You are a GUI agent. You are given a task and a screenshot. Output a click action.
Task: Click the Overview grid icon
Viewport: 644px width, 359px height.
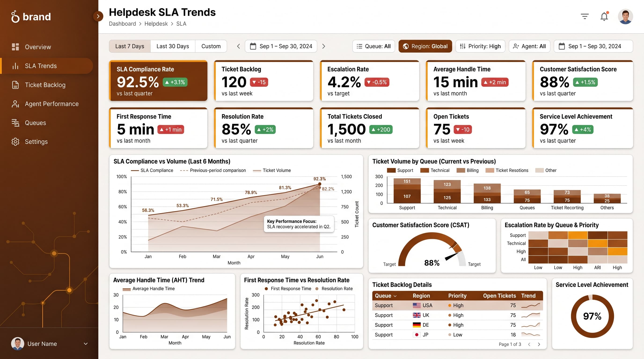[15, 47]
